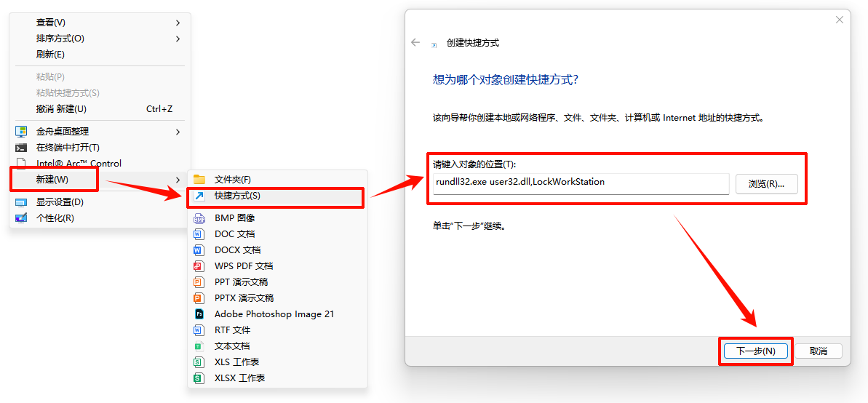
Task: Create a new XLSX 工作表
Action: pos(277,379)
